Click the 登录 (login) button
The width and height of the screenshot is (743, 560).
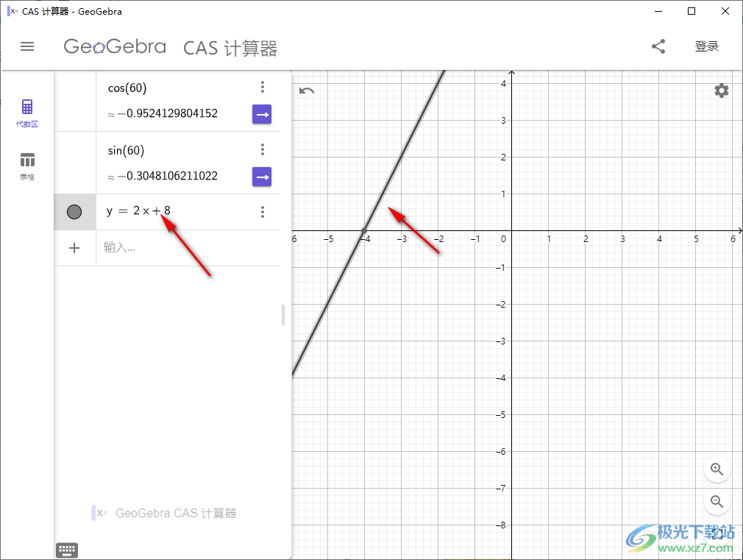coord(706,46)
